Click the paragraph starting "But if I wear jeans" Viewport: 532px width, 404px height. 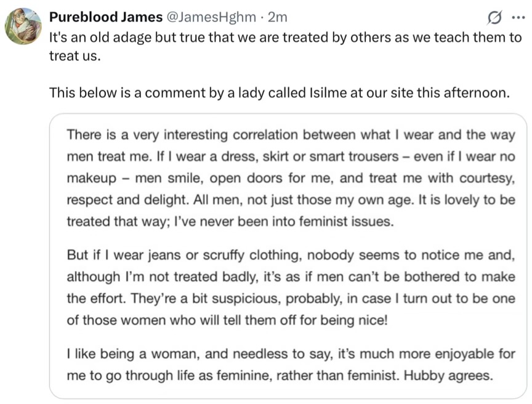pos(291,288)
